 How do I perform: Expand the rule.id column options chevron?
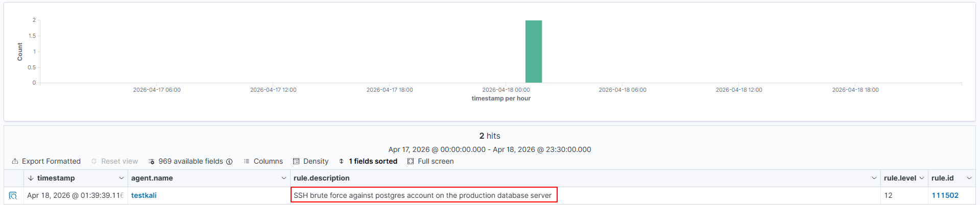(x=969, y=178)
